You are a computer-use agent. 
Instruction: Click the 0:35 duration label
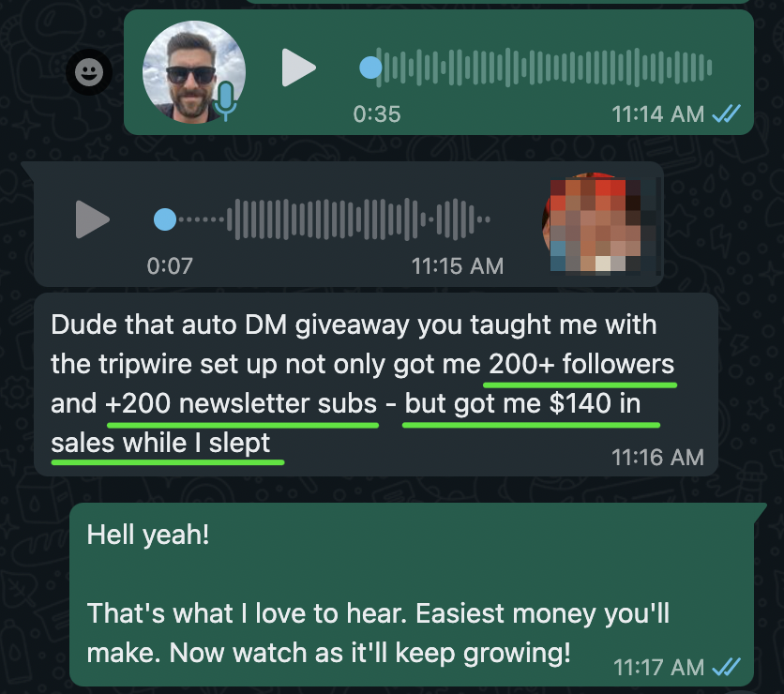(x=377, y=114)
